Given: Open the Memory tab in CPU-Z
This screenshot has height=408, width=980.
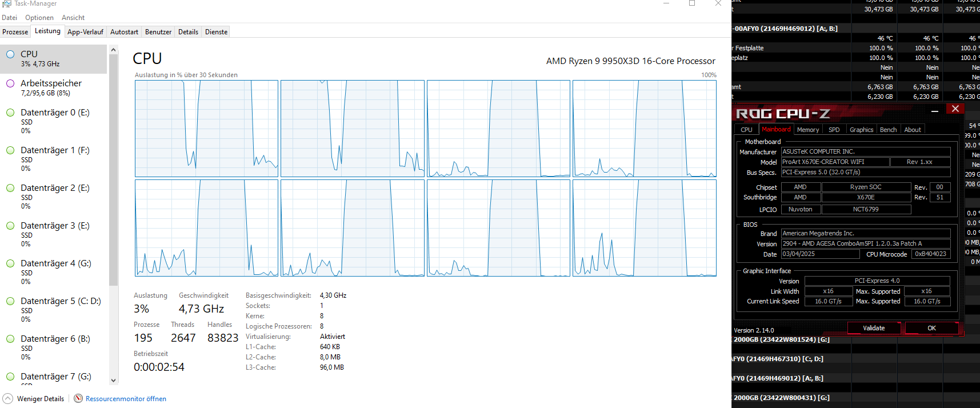Looking at the screenshot, I should click(808, 130).
